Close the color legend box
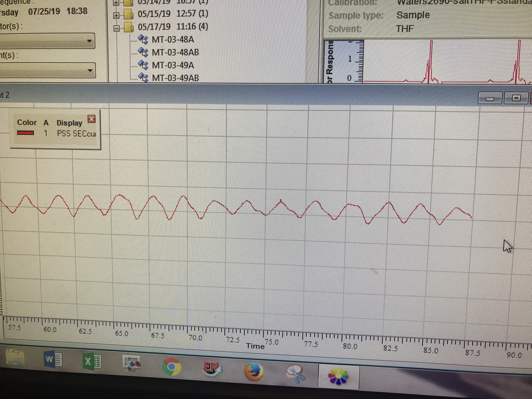The image size is (532, 399). (x=92, y=119)
